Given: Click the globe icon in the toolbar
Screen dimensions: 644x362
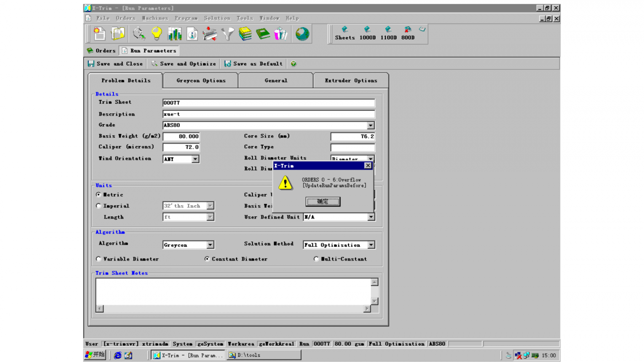Looking at the screenshot, I should click(302, 34).
